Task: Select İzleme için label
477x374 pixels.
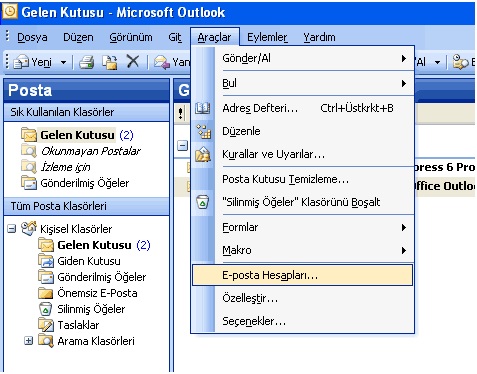Action: pyautogui.click(x=65, y=167)
